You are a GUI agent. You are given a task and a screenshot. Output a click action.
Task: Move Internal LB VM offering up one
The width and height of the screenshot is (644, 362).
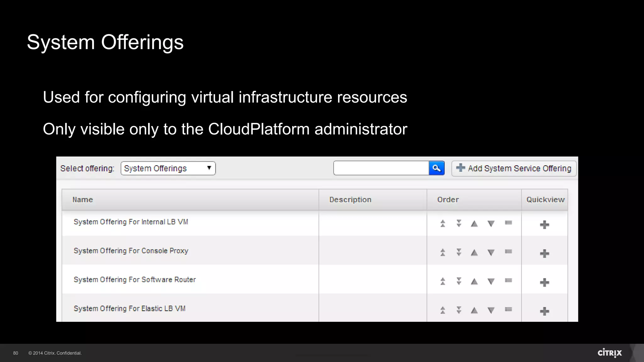tap(474, 224)
